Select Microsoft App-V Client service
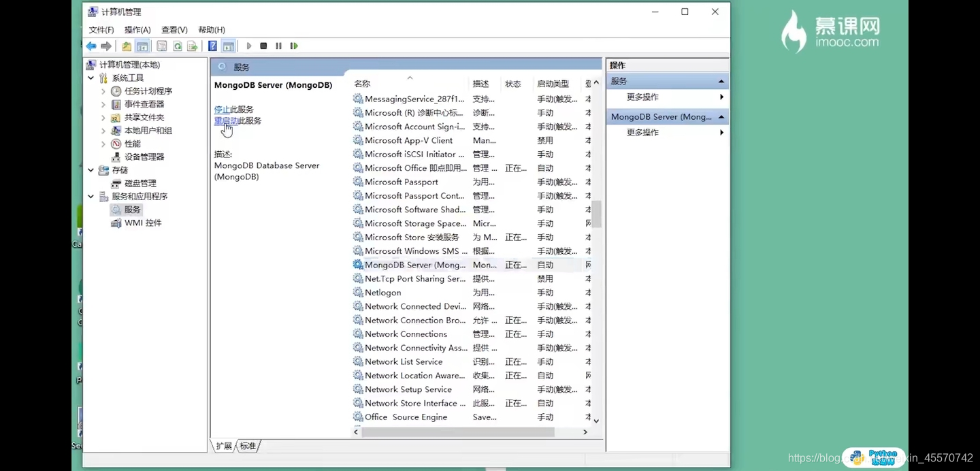This screenshot has height=471, width=980. [x=471, y=141]
